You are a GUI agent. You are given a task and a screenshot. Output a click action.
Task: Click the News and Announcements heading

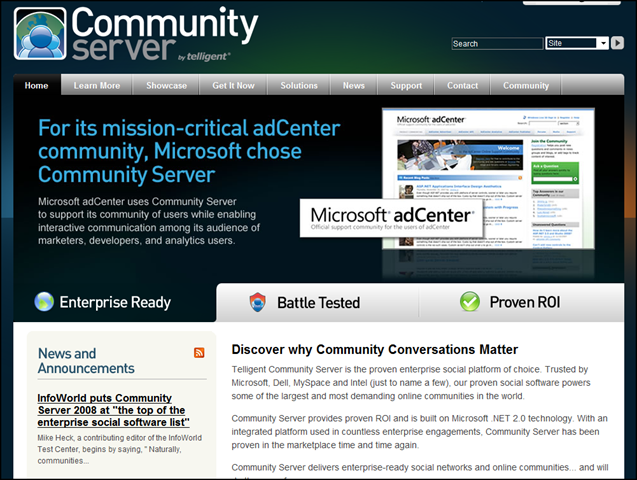tap(86, 361)
